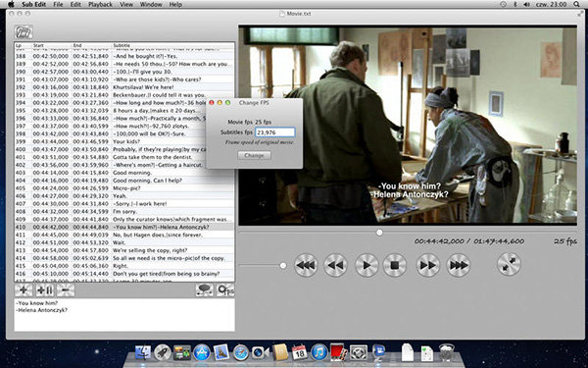Click the single-step forward double-arrow button
The height and width of the screenshot is (368, 588).
427,265
